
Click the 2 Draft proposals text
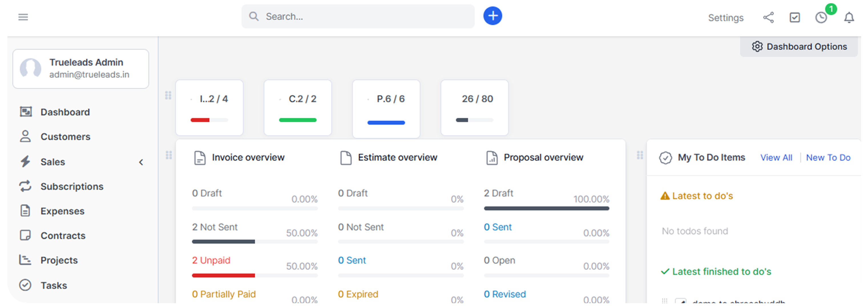(498, 193)
